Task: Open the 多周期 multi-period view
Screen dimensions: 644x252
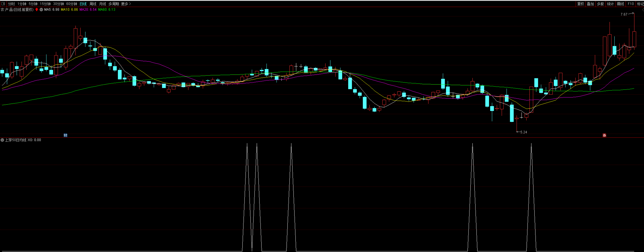Action: point(114,4)
